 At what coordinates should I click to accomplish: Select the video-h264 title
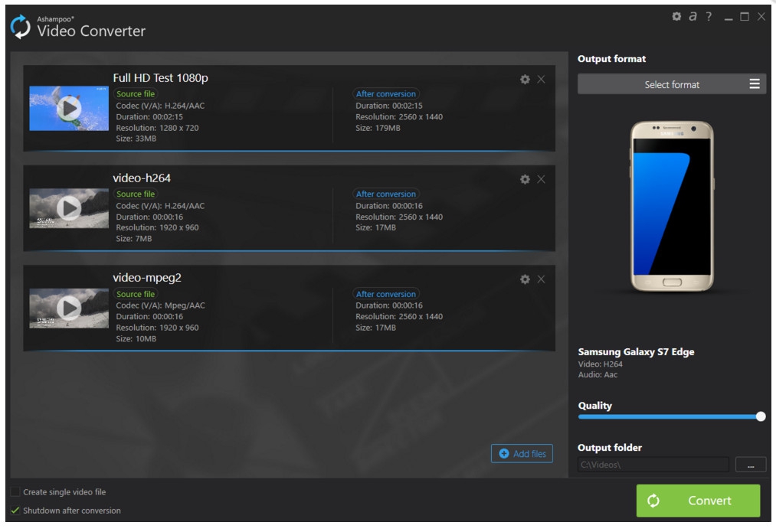click(142, 178)
